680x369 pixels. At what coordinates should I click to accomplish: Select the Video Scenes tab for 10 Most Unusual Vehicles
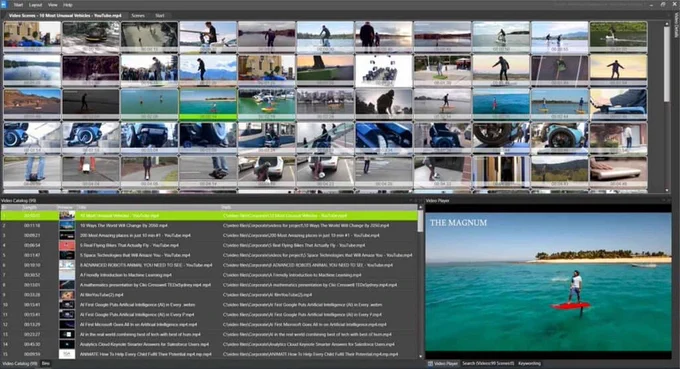[65, 16]
